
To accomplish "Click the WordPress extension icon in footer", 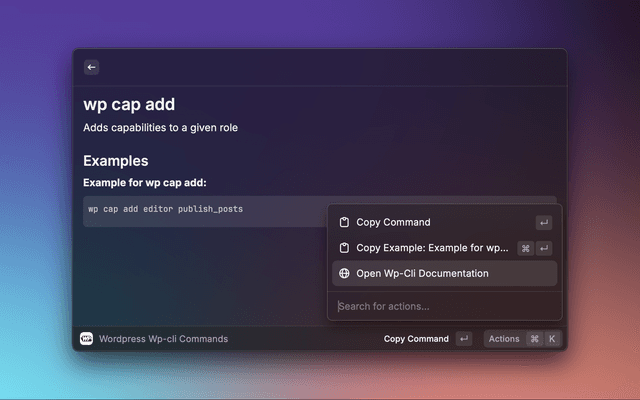I will pyautogui.click(x=86, y=339).
